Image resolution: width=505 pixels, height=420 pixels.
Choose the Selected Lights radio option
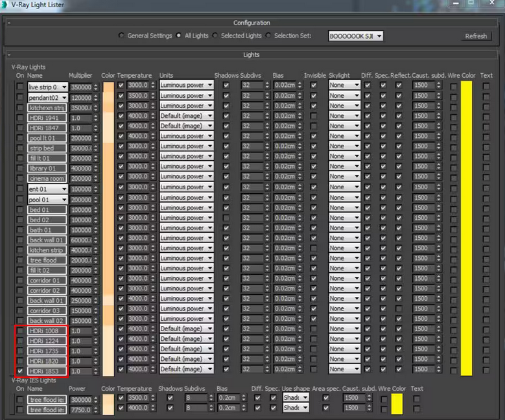click(x=215, y=36)
